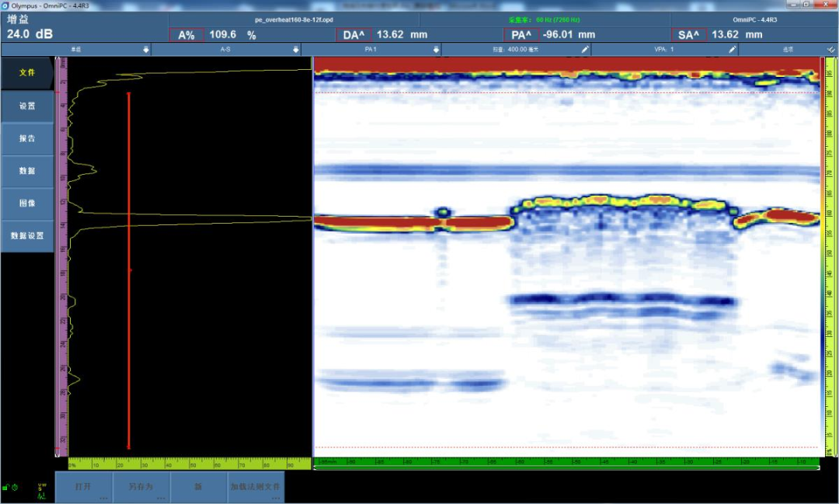Viewport: 839px width, 504px height.
Task: Select the SA^ reading label
Action: (688, 35)
